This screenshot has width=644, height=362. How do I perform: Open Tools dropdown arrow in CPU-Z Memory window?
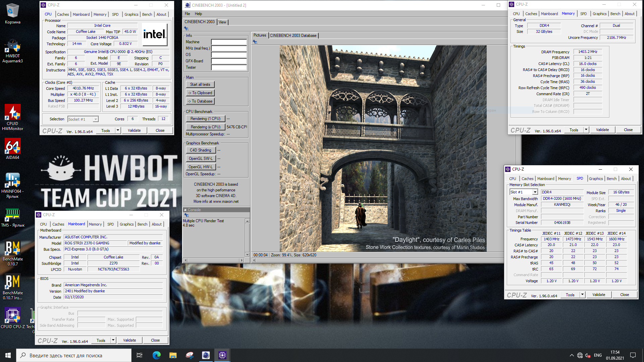pos(586,130)
